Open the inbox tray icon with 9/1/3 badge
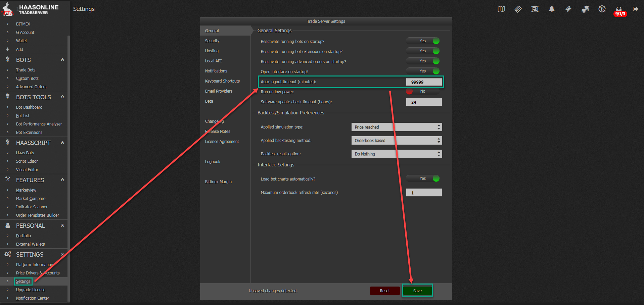Viewport: 644px width, 305px height. tap(619, 11)
